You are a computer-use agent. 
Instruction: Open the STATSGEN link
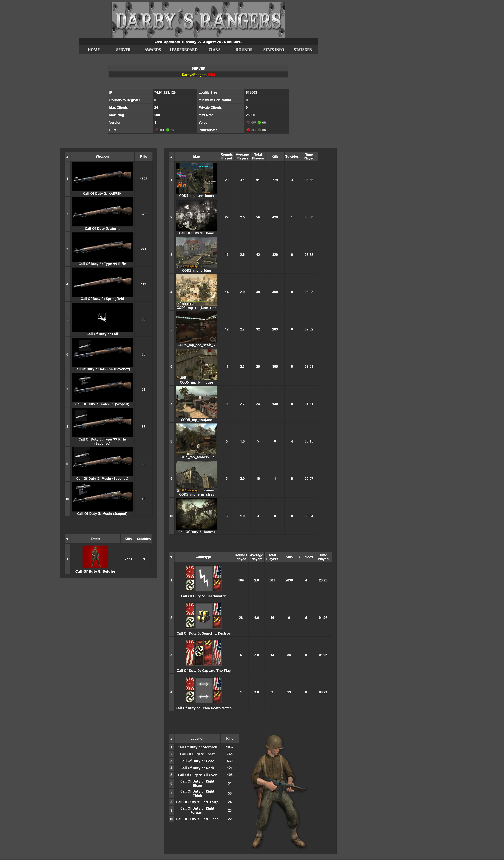(303, 50)
